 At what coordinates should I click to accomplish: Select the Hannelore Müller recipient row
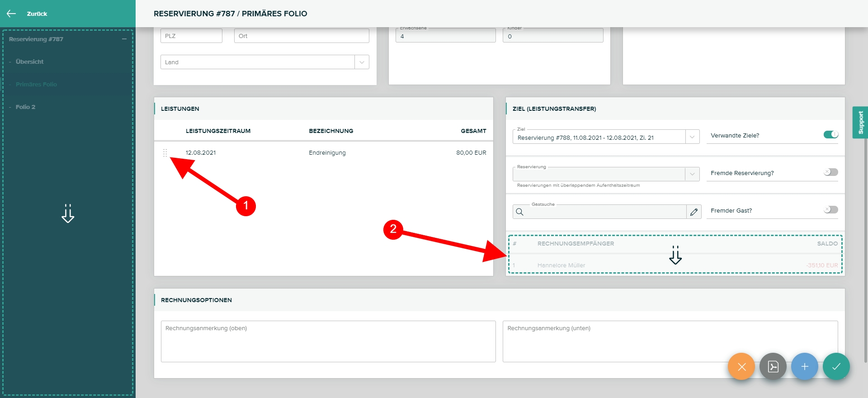tap(561, 265)
